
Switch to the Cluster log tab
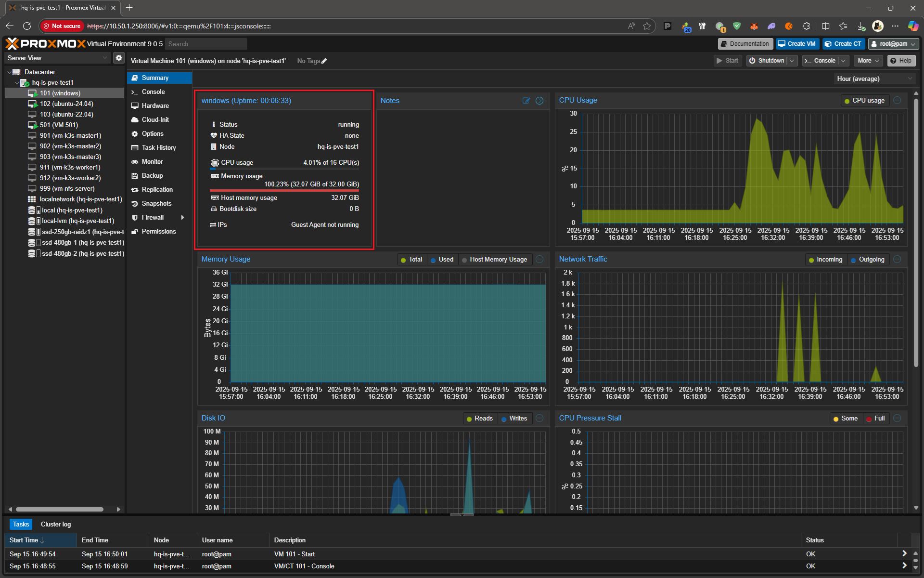coord(56,524)
